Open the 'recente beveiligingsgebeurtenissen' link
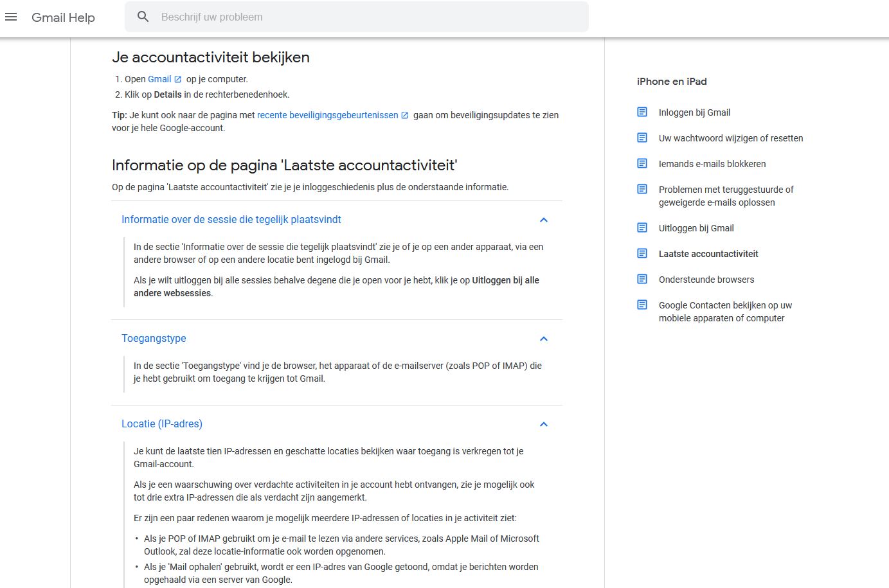This screenshot has width=889, height=588. coord(327,115)
